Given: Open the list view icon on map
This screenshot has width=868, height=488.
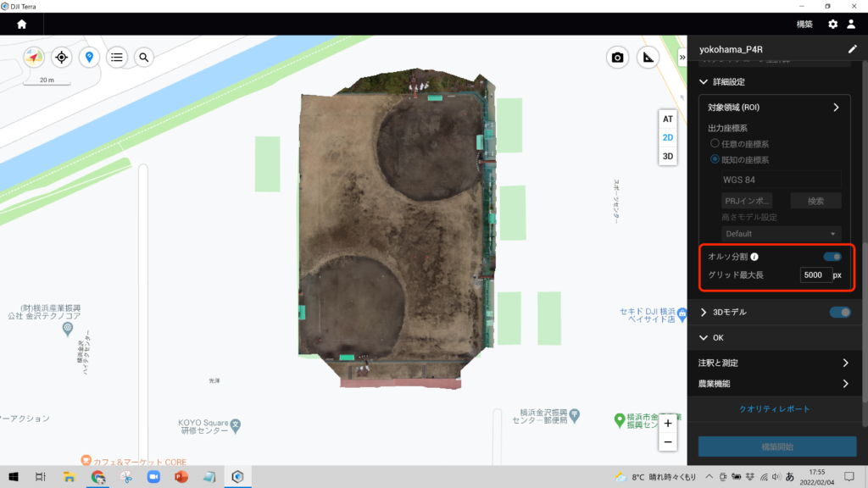Looking at the screenshot, I should coord(117,57).
